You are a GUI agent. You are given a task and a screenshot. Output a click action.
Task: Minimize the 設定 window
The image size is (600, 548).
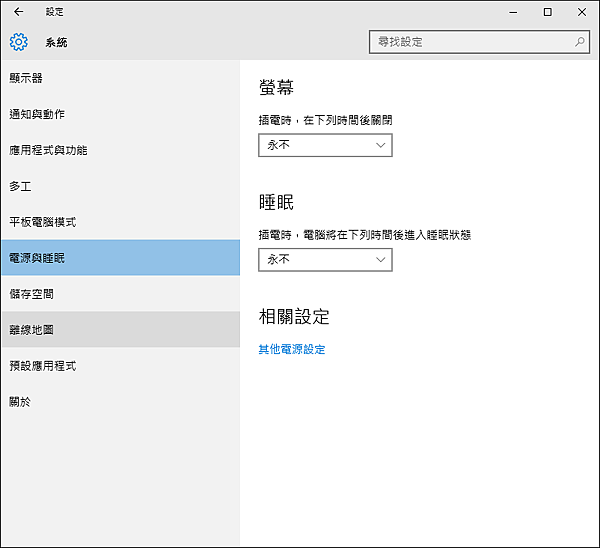(x=513, y=12)
